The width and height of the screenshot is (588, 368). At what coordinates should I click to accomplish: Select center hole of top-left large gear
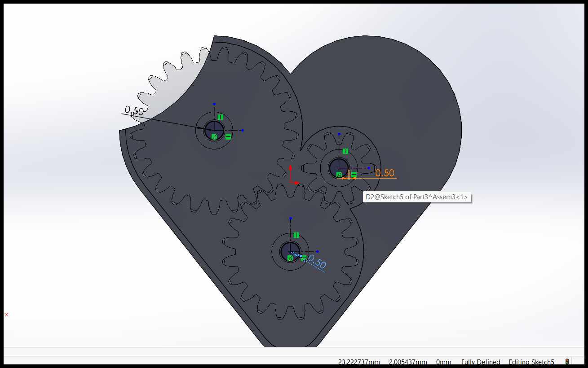(214, 130)
